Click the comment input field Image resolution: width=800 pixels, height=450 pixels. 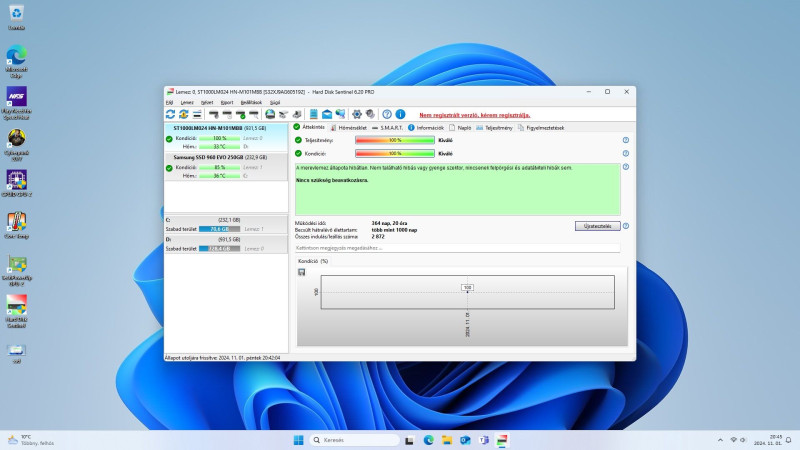pyautogui.click(x=457, y=248)
